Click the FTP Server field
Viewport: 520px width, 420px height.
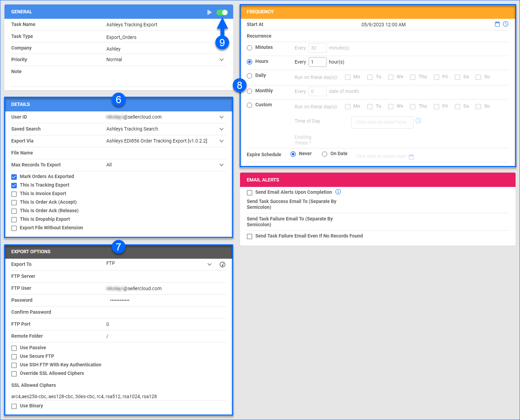pyautogui.click(x=166, y=276)
